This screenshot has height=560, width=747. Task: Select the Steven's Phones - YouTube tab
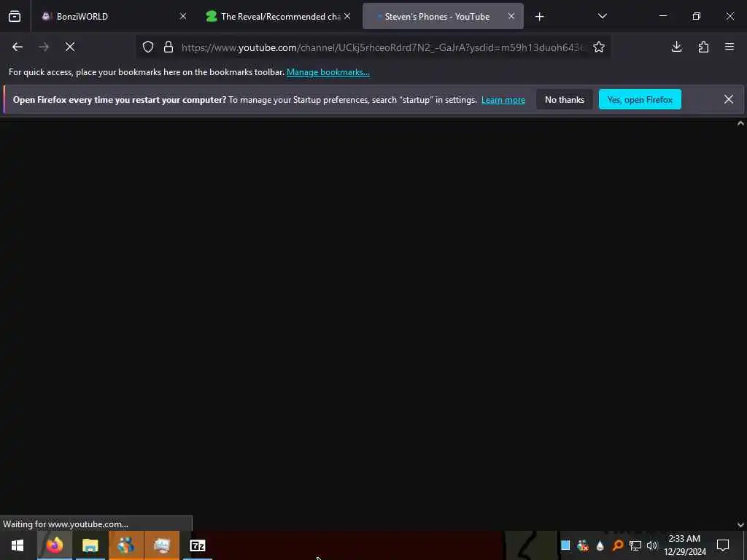[x=443, y=16]
